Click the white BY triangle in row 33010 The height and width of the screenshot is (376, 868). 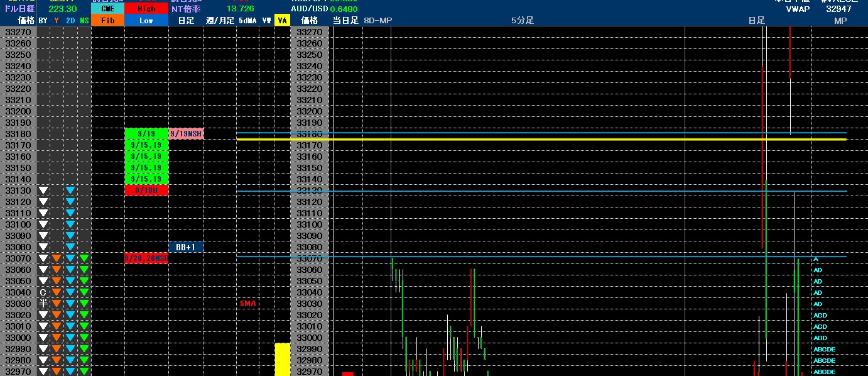coord(43,326)
